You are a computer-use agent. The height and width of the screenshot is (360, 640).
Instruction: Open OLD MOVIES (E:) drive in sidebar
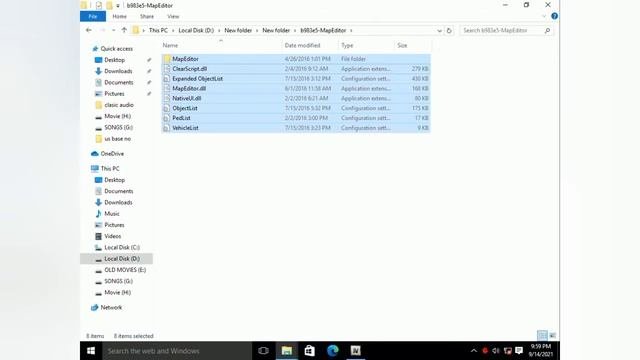[125, 270]
